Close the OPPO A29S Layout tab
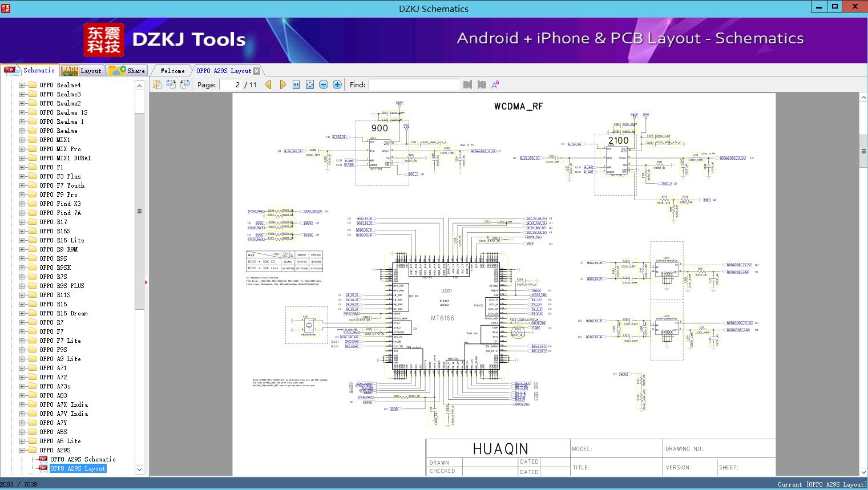The image size is (868, 490). (x=257, y=71)
